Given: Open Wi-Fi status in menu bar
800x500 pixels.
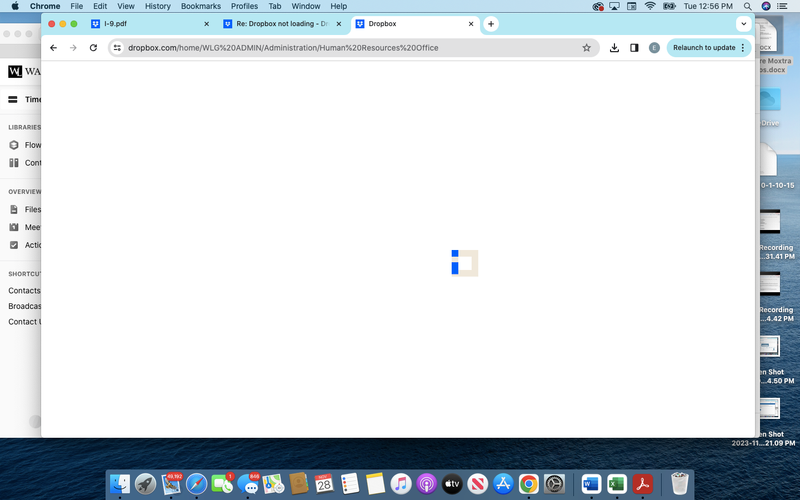Looking at the screenshot, I should [650, 6].
